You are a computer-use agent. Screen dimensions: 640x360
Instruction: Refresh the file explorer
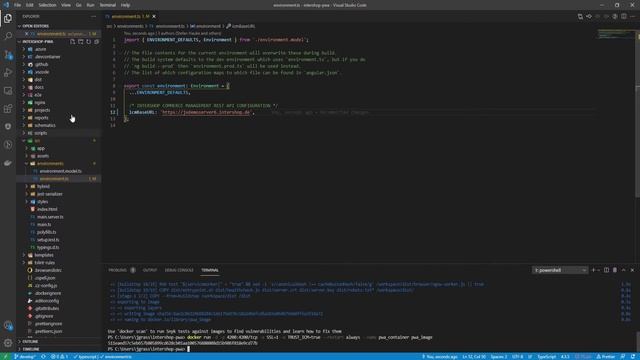[x=89, y=42]
